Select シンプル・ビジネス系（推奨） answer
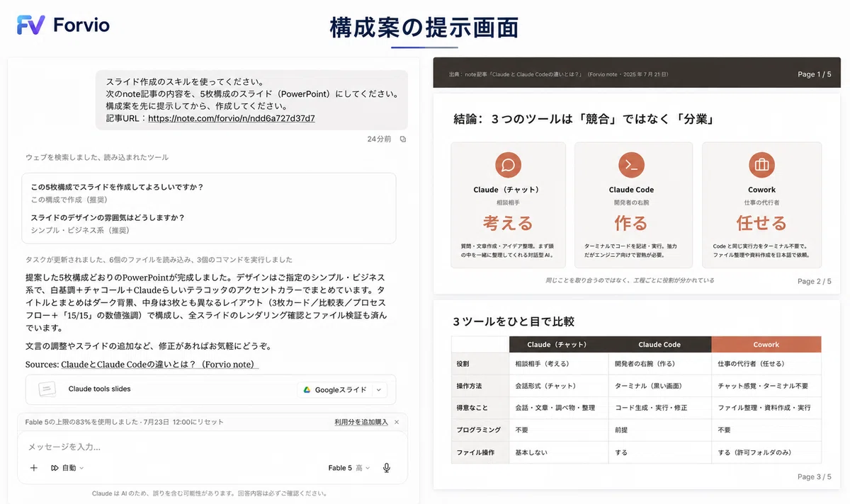Viewport: 850px width, 504px height. point(81,230)
